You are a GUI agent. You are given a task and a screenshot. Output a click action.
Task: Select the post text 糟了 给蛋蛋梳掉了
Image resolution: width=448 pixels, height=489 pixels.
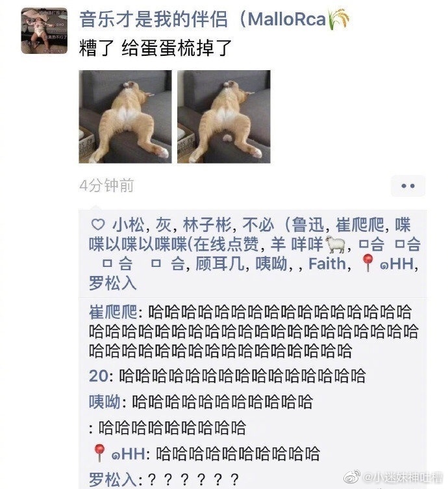155,47
